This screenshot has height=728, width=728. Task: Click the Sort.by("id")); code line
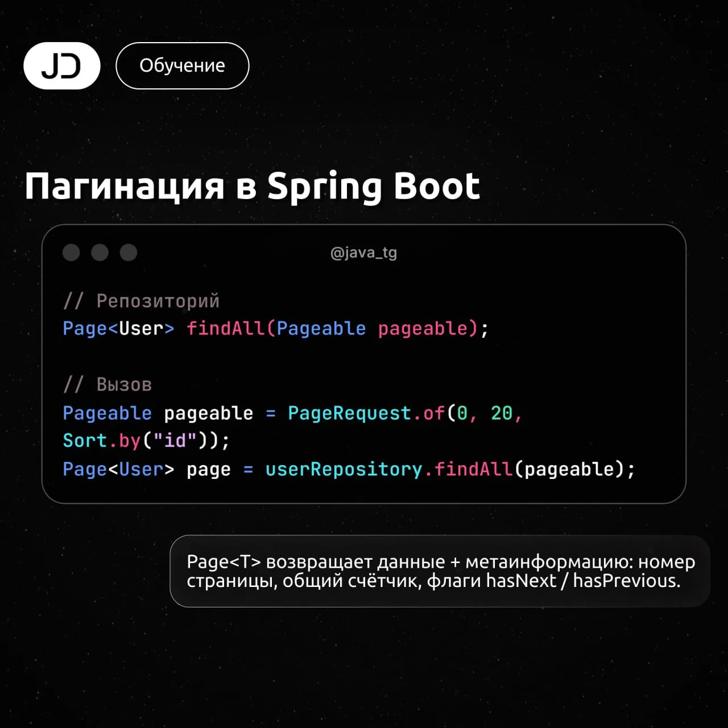pos(146,441)
